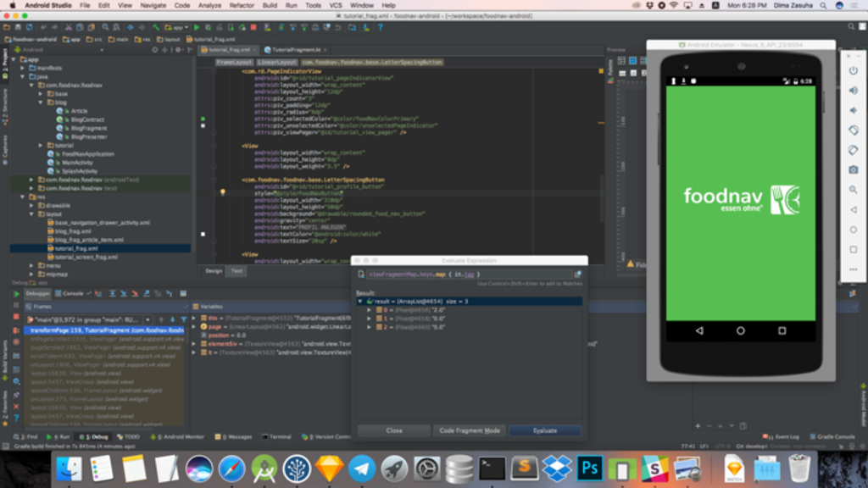Image resolution: width=868 pixels, height=488 pixels.
Task: Click the Evaluate Expression calculator icon
Action: point(183,294)
